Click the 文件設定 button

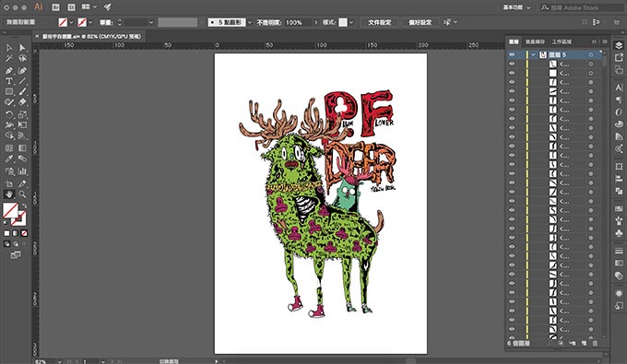pyautogui.click(x=380, y=22)
